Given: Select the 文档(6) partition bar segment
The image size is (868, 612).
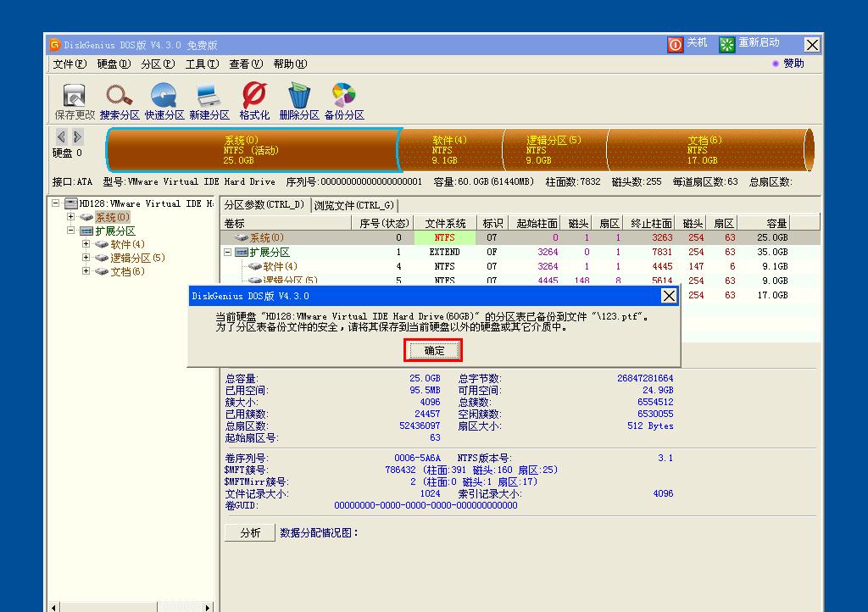Looking at the screenshot, I should pos(709,150).
